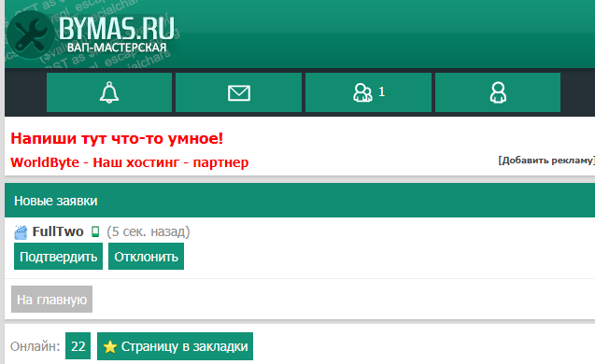Click the Онлайн: label
The image size is (595, 364).
coord(35,346)
